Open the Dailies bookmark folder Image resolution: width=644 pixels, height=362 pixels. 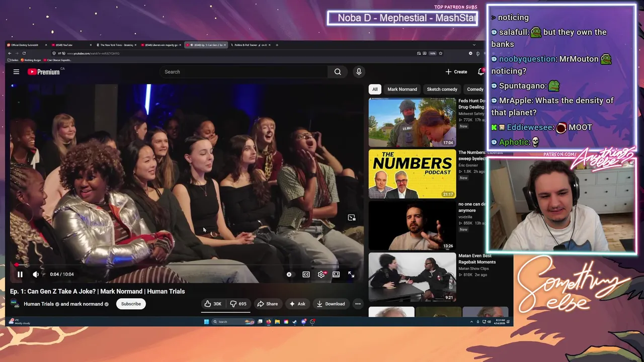pyautogui.click(x=13, y=60)
